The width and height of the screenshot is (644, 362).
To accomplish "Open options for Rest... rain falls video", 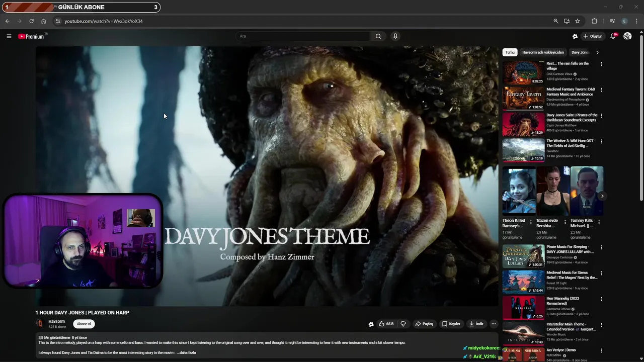I will [x=601, y=64].
